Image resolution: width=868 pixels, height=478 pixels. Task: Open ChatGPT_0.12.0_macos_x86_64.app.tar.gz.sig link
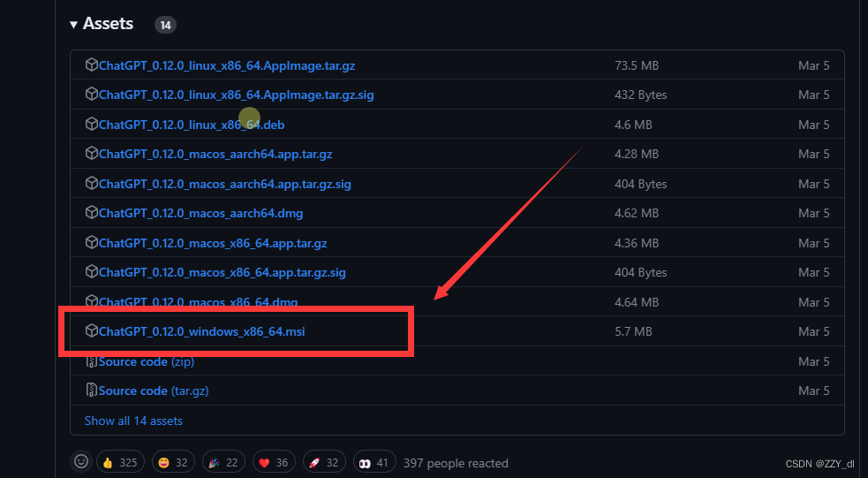[223, 272]
